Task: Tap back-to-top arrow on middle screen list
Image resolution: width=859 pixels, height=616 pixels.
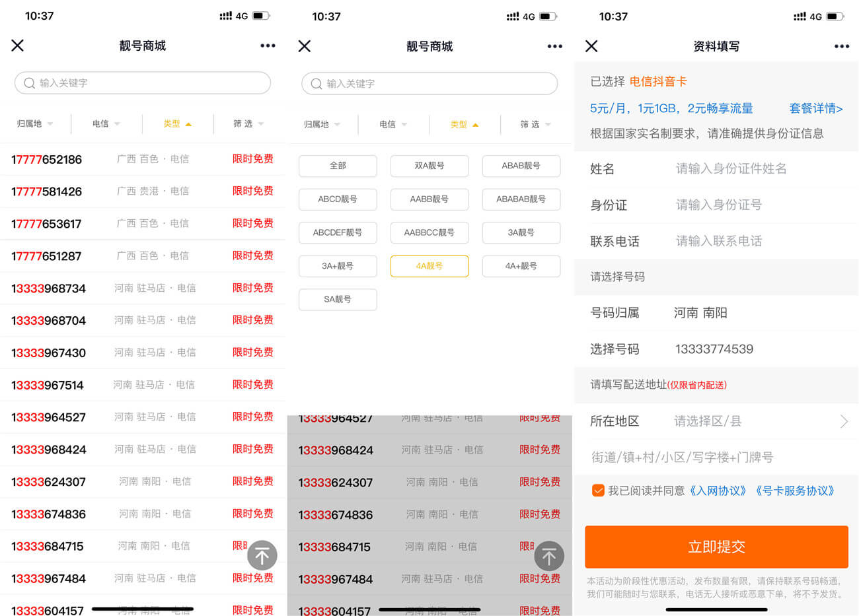Action: 549,556
